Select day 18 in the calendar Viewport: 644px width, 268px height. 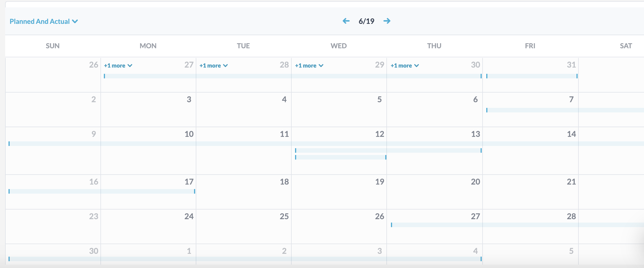tap(284, 182)
